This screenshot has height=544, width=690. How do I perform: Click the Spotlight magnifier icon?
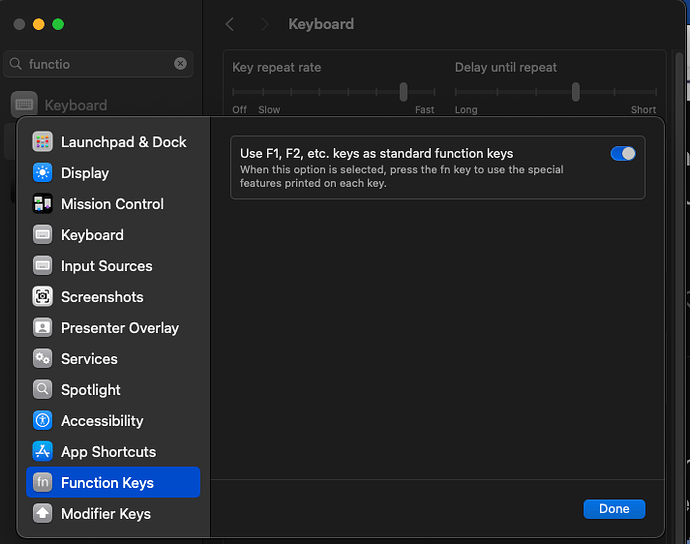42,390
